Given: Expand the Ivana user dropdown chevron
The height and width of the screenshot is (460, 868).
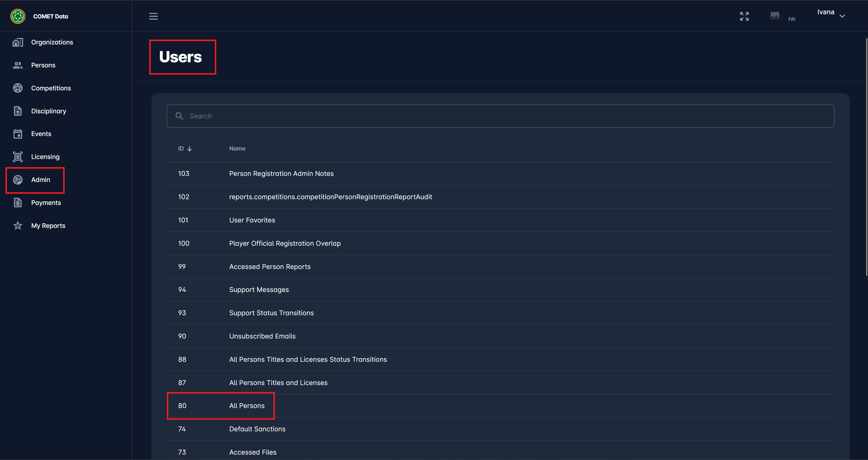Looking at the screenshot, I should (842, 16).
